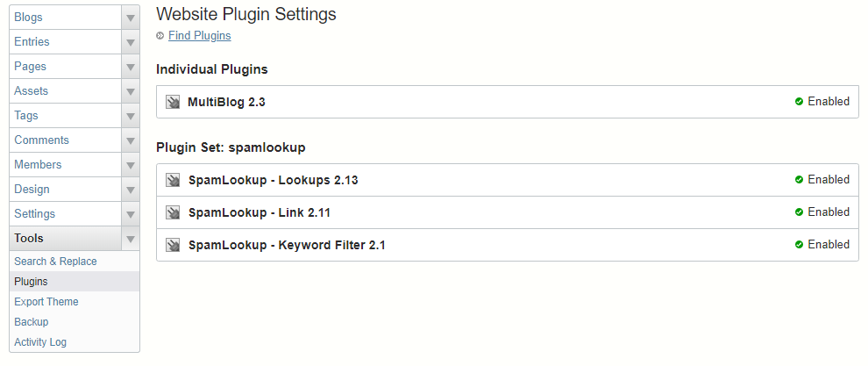Collapse the Tools menu arrow
The height and width of the screenshot is (366, 868).
tap(130, 239)
